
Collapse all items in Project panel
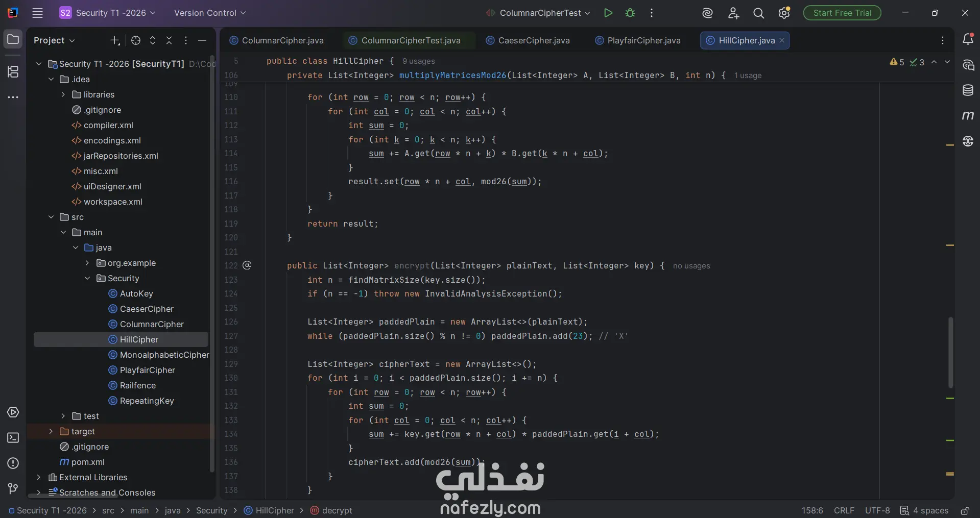click(x=169, y=40)
